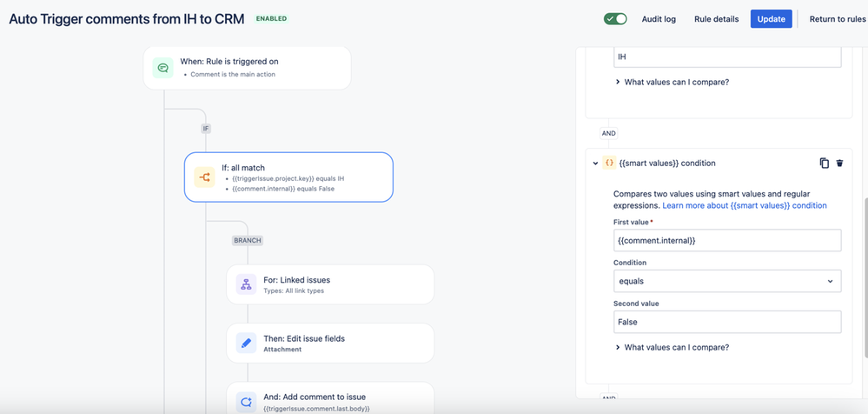Screen dimensions: 868x414
Task: Select the If: all match condition card
Action: (288, 177)
